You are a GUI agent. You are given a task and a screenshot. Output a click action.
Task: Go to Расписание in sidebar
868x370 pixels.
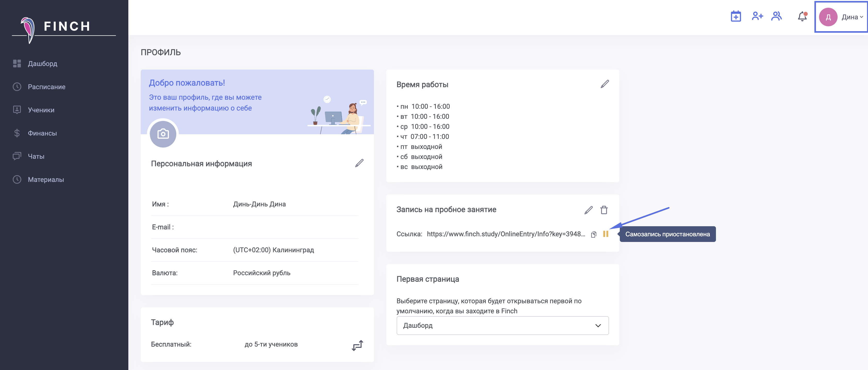[46, 87]
